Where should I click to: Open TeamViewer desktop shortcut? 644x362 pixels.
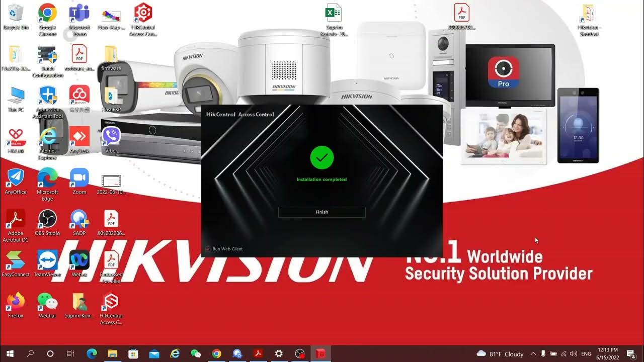click(x=47, y=264)
